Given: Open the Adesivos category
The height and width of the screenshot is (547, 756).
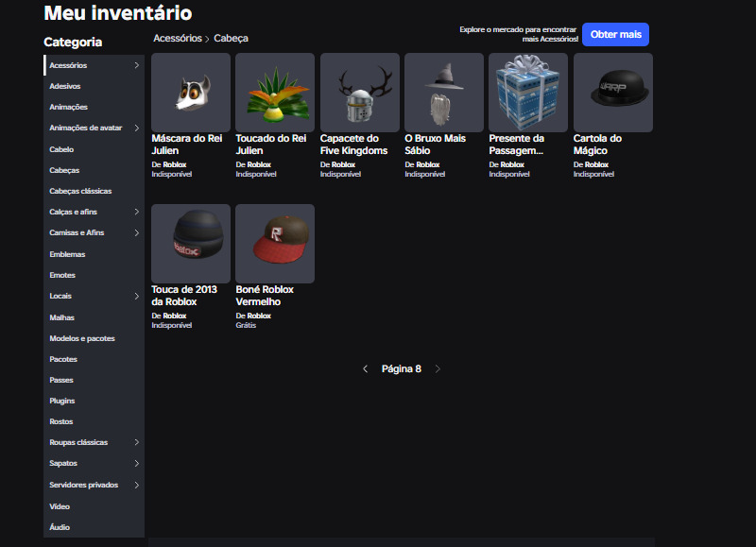Looking at the screenshot, I should [x=94, y=86].
